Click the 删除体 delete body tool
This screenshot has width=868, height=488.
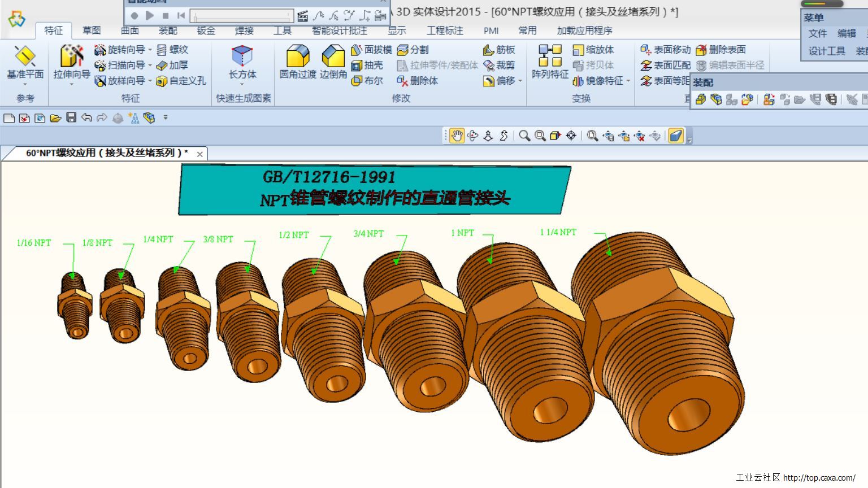tap(417, 81)
